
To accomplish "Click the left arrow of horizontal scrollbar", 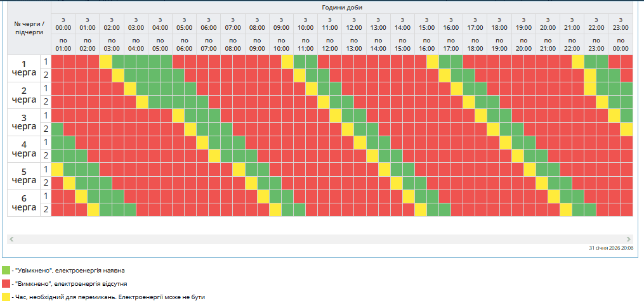I will (x=11, y=240).
